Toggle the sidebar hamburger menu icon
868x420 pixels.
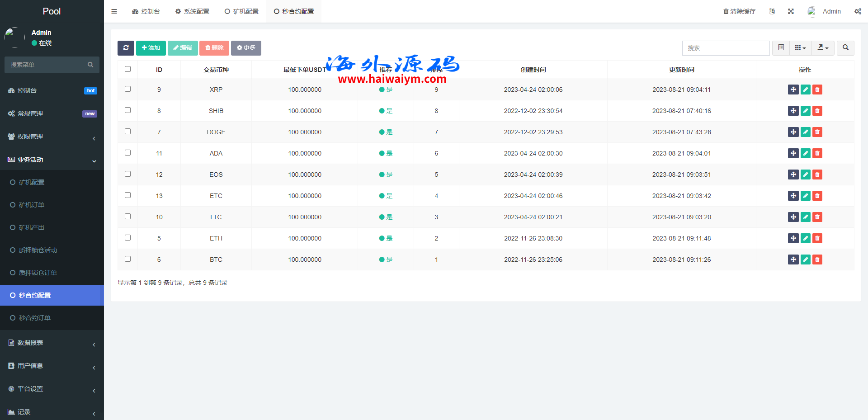pyautogui.click(x=114, y=11)
